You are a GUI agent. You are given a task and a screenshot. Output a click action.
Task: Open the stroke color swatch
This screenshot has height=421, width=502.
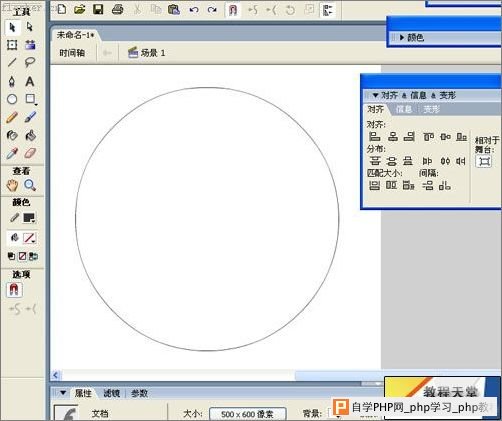(x=29, y=218)
